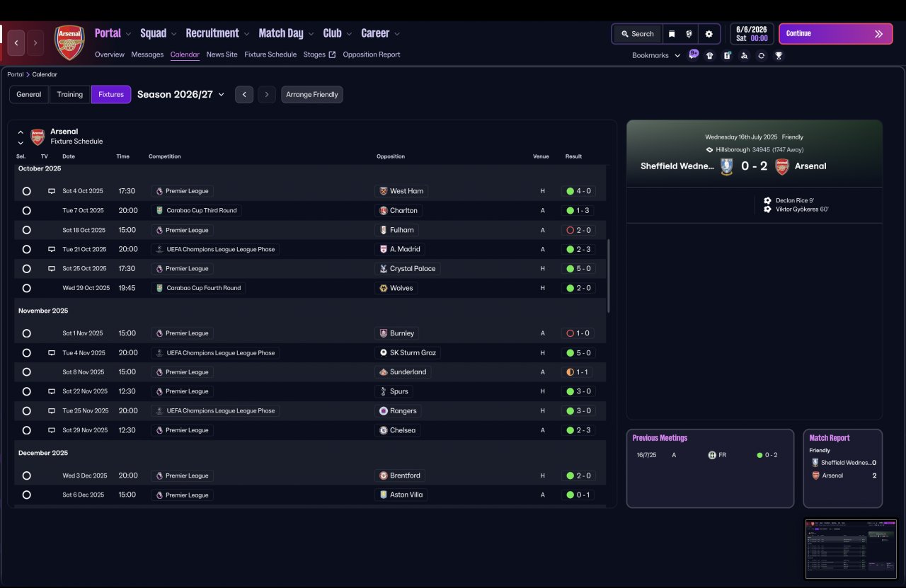Screen dimensions: 906x588
Task: Click the Arrange Friendly button
Action: [312, 95]
